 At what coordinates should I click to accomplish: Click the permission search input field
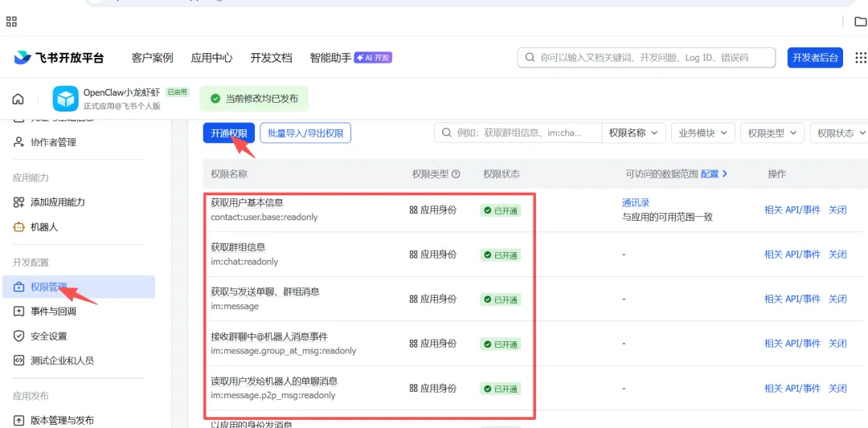click(518, 132)
